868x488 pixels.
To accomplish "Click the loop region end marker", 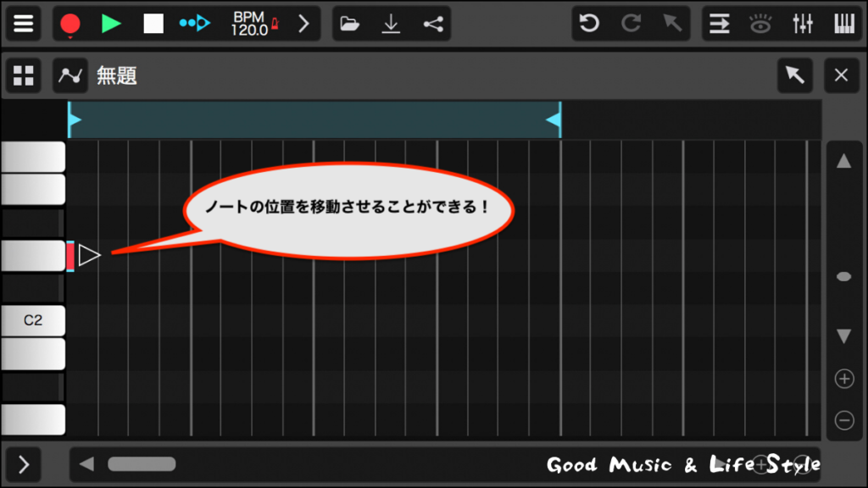I will tap(554, 119).
